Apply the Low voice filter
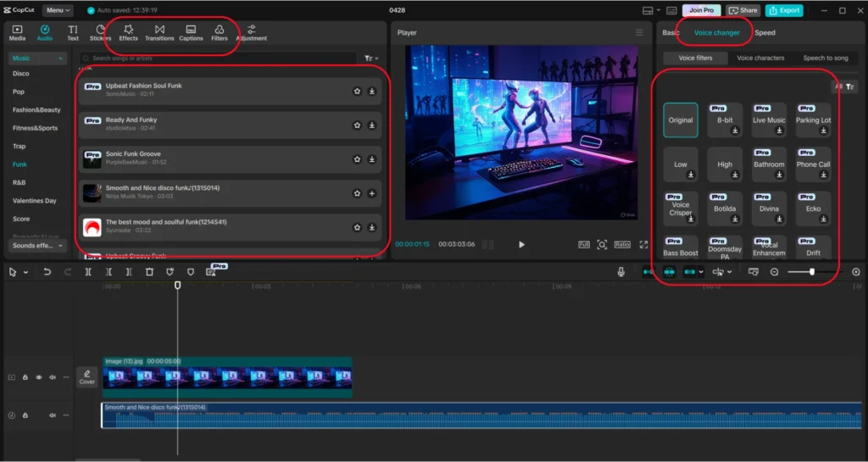This screenshot has width=868, height=462. tap(681, 164)
